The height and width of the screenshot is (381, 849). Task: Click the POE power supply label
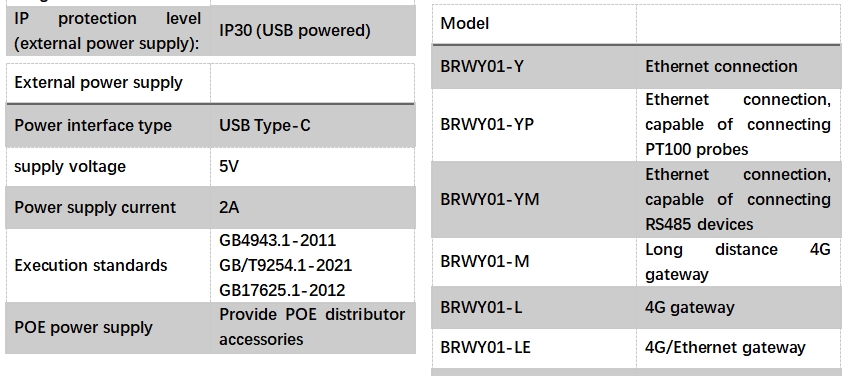point(83,327)
